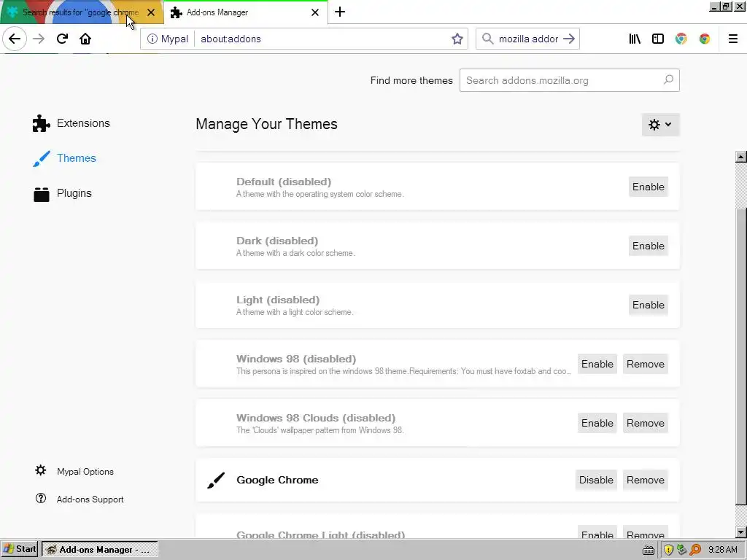This screenshot has height=560, width=747.
Task: Disable the Google Chrome theme
Action: pos(596,480)
